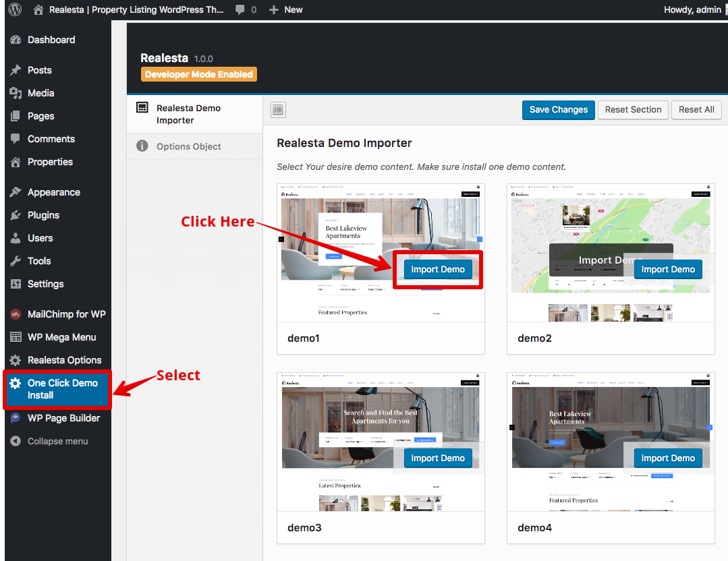Click the plus New icon in the admin bar

coord(274,9)
